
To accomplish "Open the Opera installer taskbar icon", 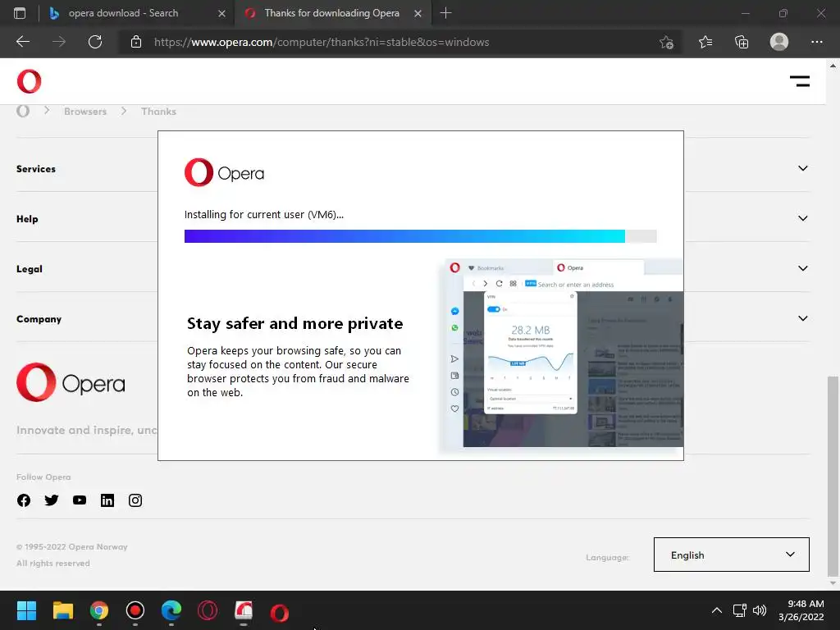I will pos(244,610).
